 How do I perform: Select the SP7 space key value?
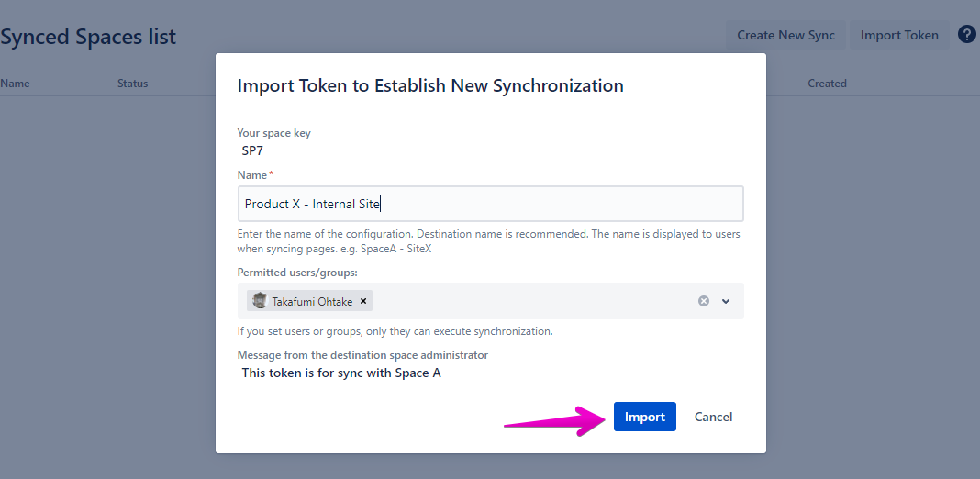pos(252,151)
